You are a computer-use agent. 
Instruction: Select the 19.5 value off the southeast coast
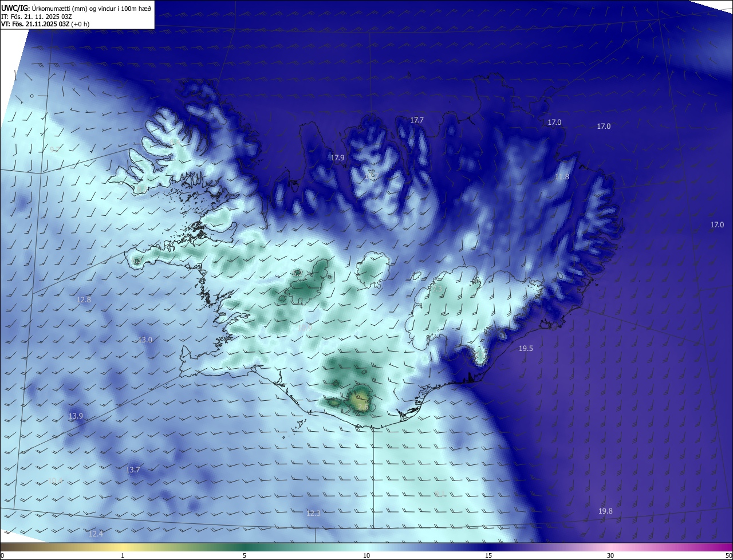click(526, 348)
